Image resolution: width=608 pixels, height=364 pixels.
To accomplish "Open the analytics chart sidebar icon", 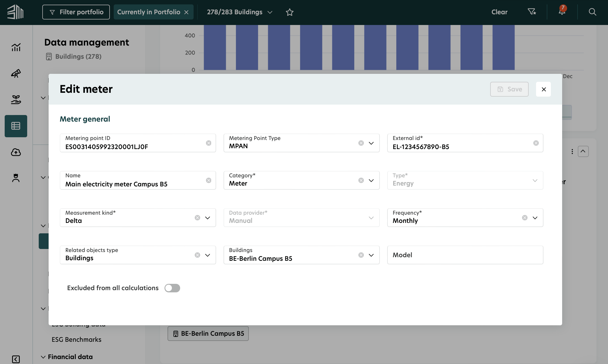I will (x=16, y=47).
